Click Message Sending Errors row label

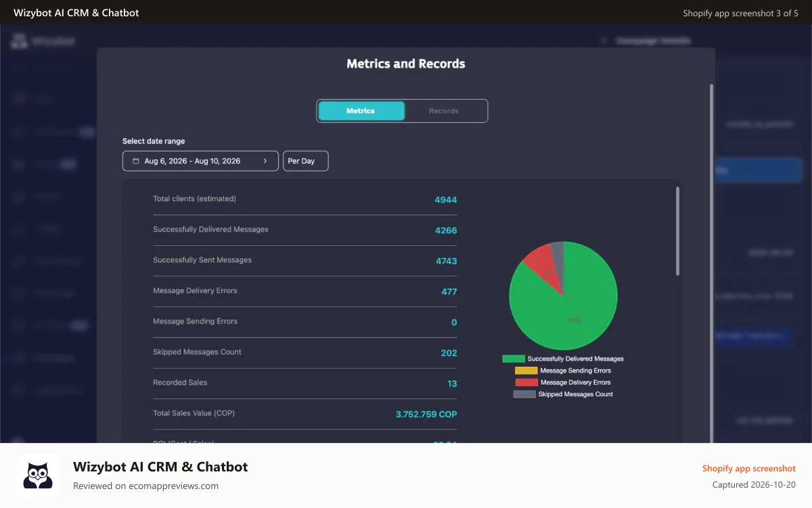pos(195,321)
